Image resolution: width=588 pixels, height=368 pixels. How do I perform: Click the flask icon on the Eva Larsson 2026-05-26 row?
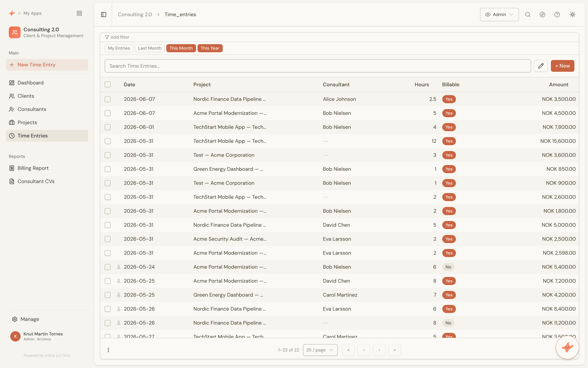[x=119, y=309]
